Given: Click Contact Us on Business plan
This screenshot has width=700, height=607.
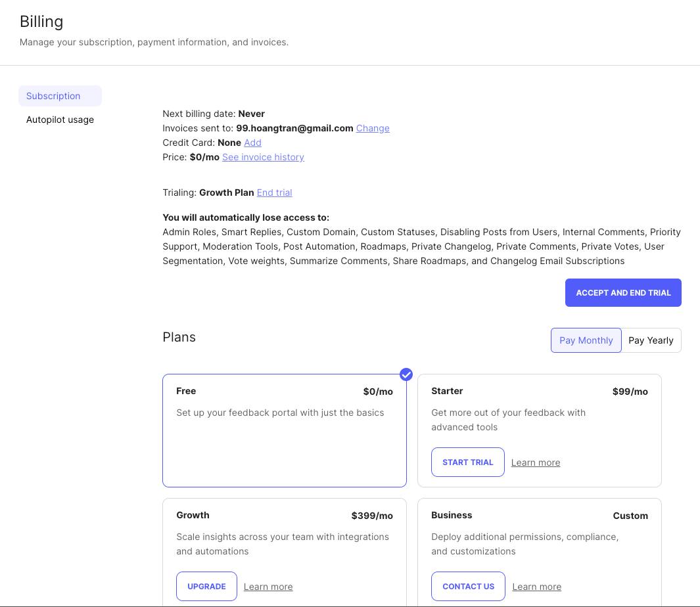Looking at the screenshot, I should click(468, 587).
